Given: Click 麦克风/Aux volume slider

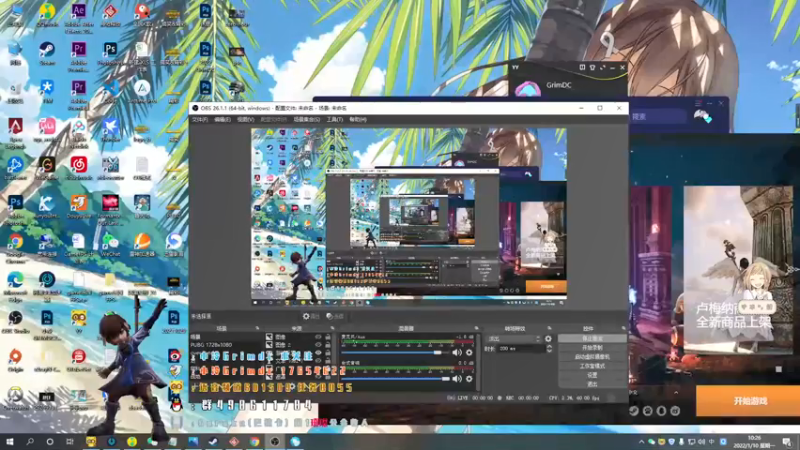Looking at the screenshot, I should (x=394, y=353).
